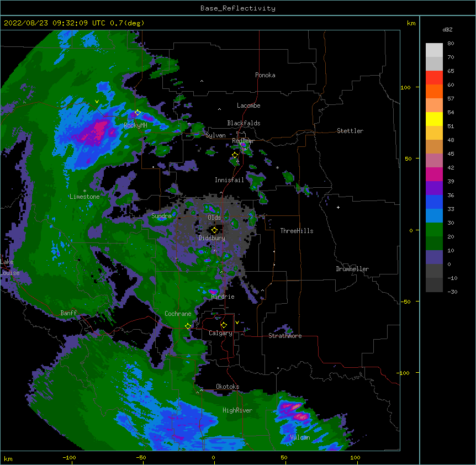
Task: Click the yellow diamond marker near RockyMH
Action: pos(137,113)
